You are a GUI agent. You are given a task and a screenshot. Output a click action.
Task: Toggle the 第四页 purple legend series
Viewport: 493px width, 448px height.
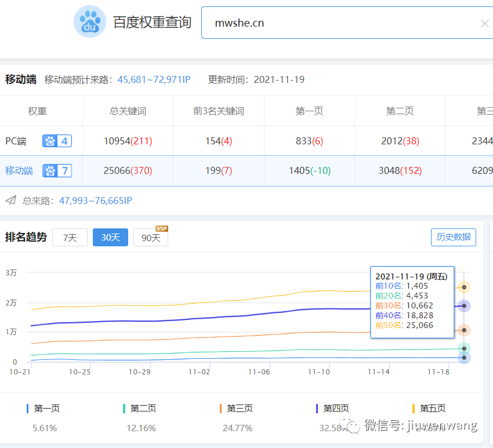pyautogui.click(x=333, y=409)
